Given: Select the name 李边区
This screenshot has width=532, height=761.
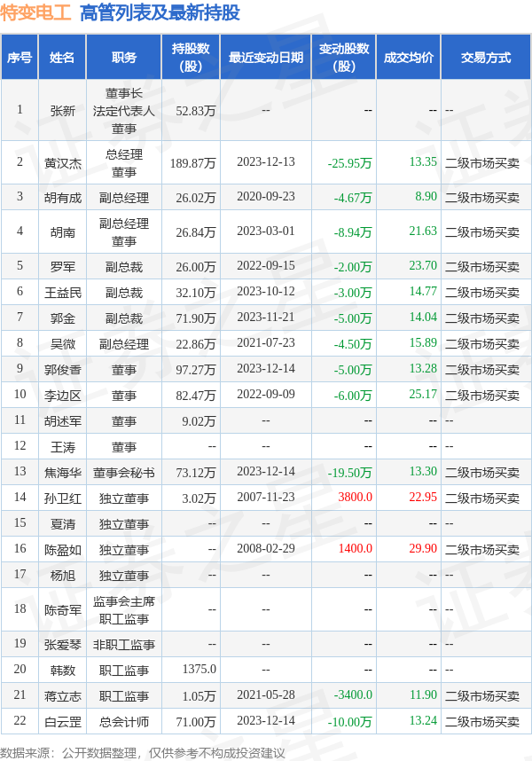Looking at the screenshot, I should click(x=63, y=395).
